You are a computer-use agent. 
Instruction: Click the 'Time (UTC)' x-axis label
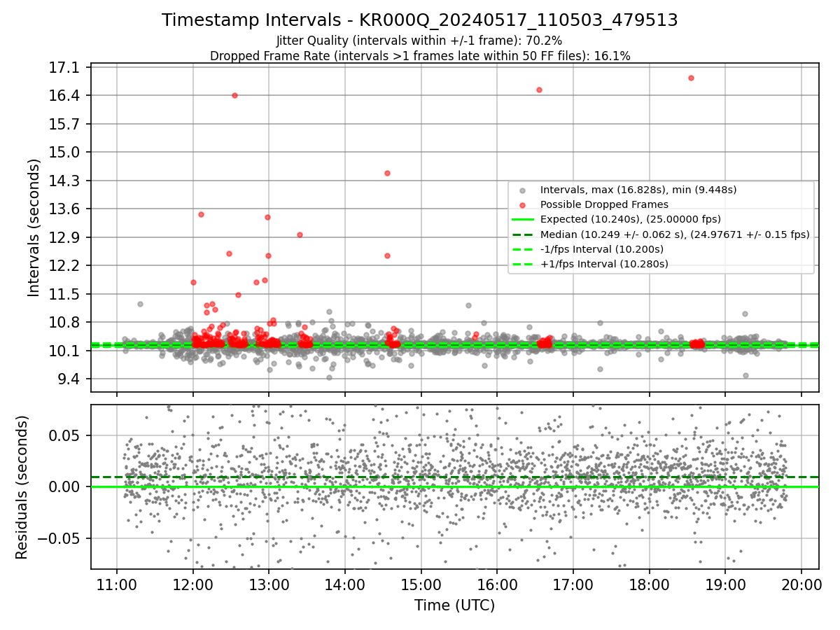pyautogui.click(x=454, y=605)
